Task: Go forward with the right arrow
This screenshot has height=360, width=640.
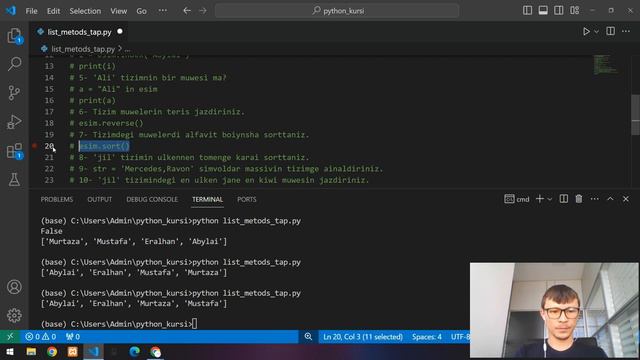Action: point(203,11)
